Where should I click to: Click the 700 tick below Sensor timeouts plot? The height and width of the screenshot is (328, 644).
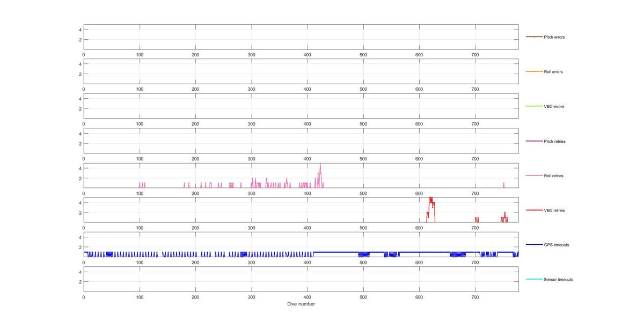tap(475, 297)
